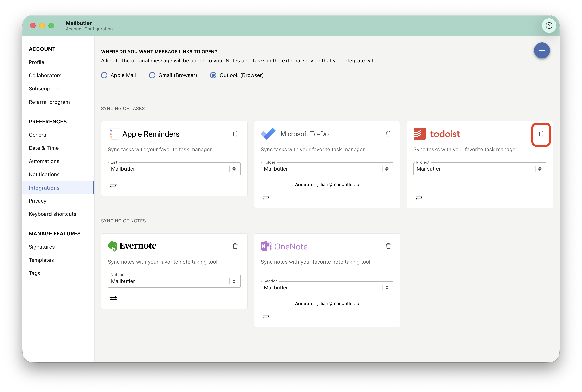
Task: Click the Apple Reminders title text
Action: click(x=151, y=134)
